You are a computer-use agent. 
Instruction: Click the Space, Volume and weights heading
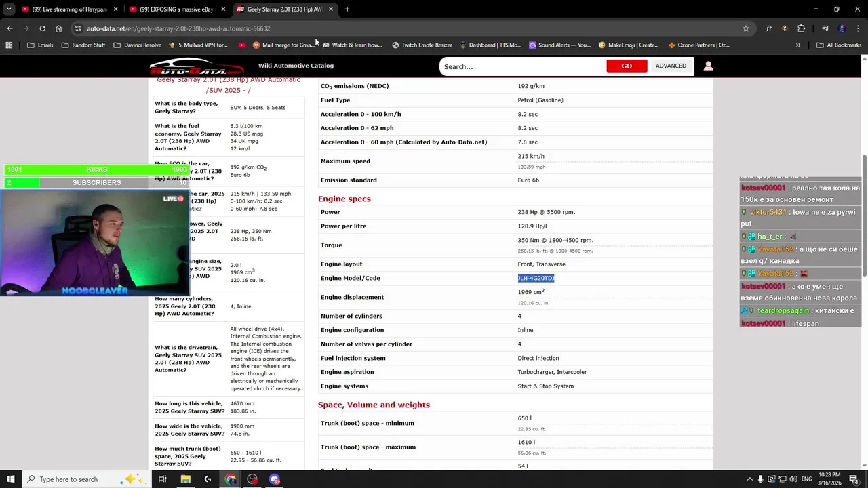374,405
